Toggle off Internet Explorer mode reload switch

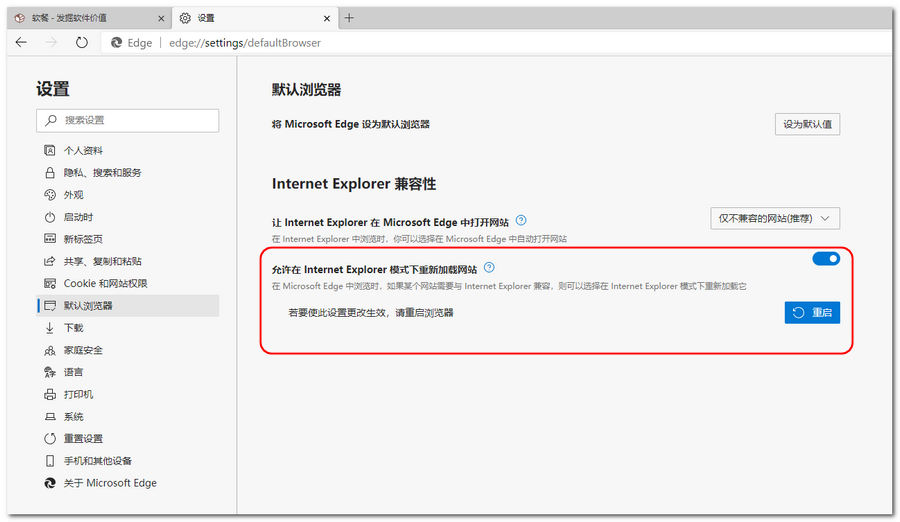825,259
